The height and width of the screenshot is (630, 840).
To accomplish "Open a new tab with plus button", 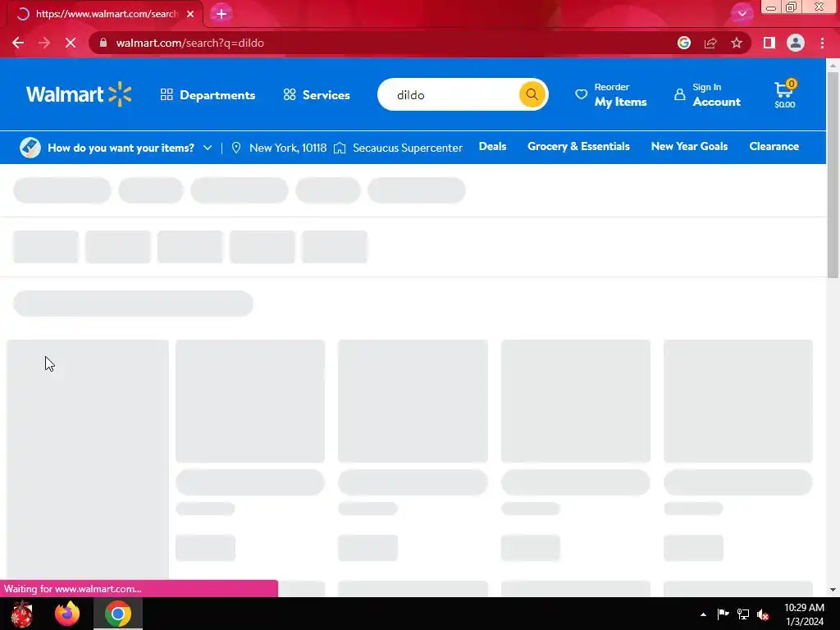I will click(221, 14).
